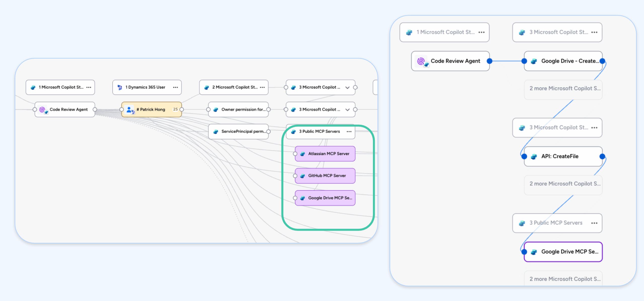Click the first '2 more Microsoft Copilot S...' link
The height and width of the screenshot is (301, 644).
pyautogui.click(x=565, y=88)
